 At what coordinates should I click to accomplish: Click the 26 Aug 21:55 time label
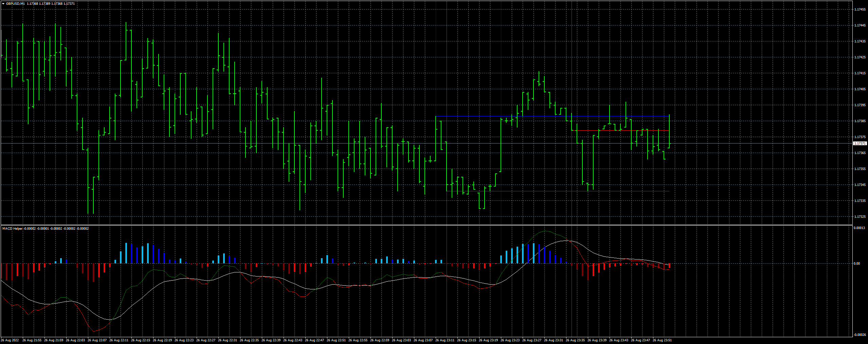[x=32, y=340]
